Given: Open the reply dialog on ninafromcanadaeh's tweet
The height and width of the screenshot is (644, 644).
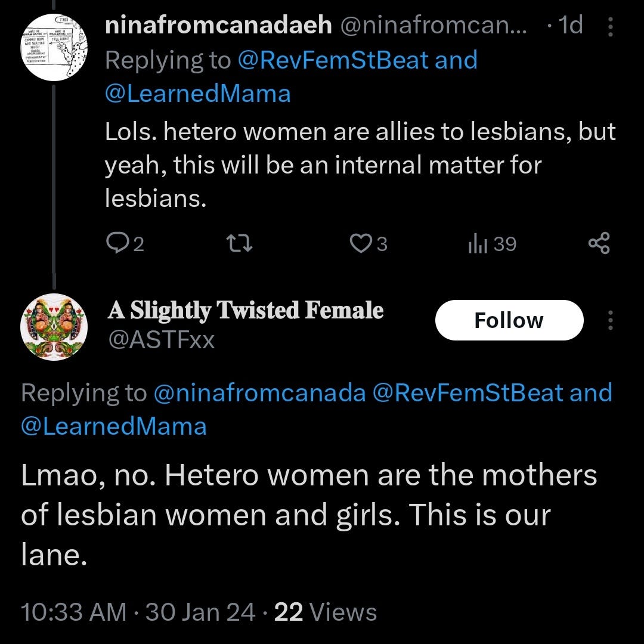Looking at the screenshot, I should pos(120,243).
